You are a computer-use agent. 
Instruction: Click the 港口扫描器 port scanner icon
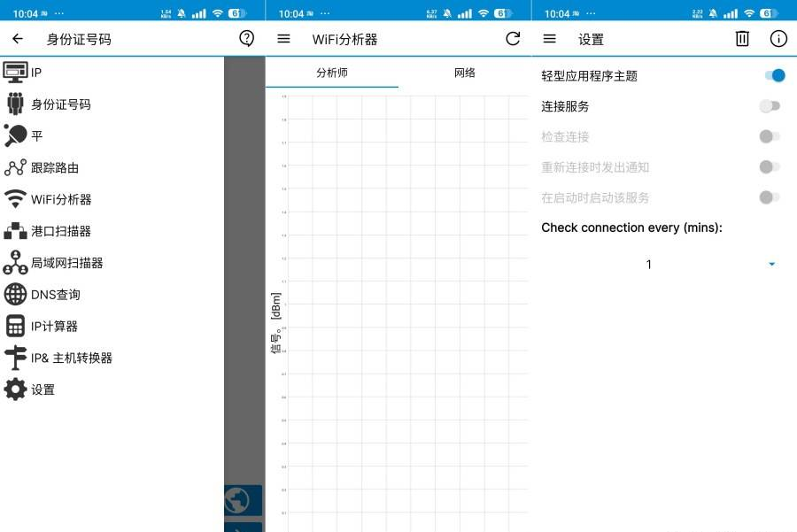coord(15,231)
